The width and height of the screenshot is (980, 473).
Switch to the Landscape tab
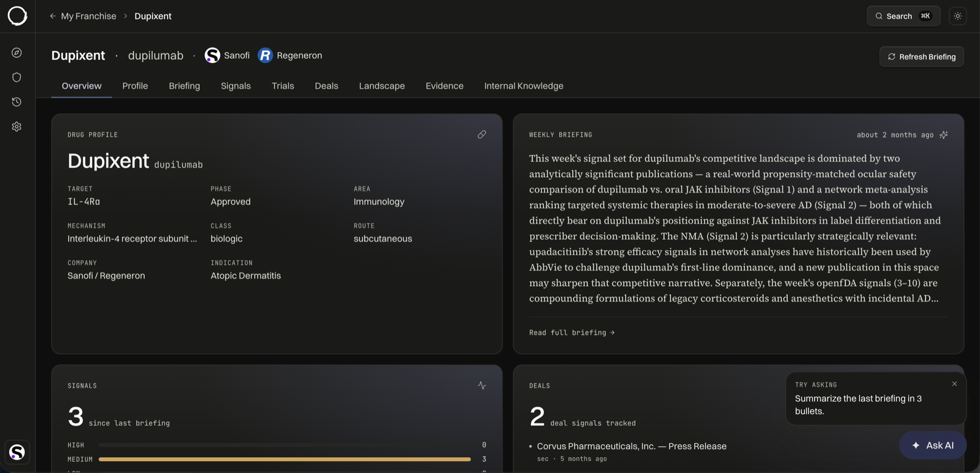382,86
